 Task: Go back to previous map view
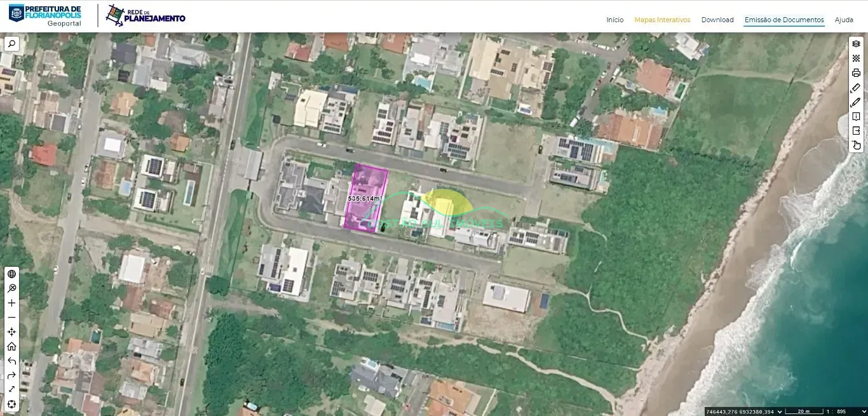11,361
